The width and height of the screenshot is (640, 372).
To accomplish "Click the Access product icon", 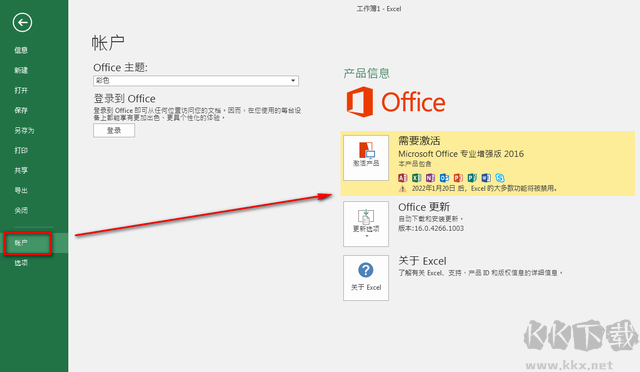I will (x=402, y=178).
